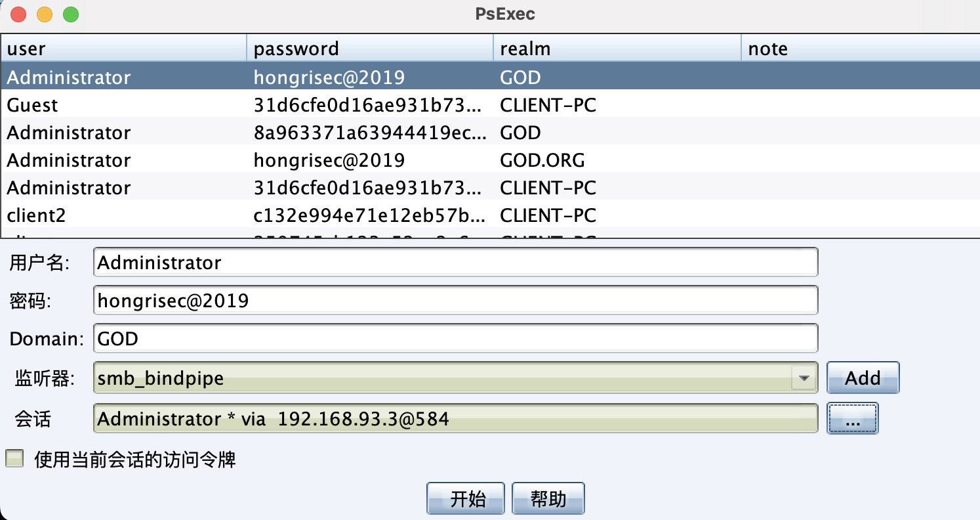Open session chooser with ... button
Viewport: 980px width, 520px height.
coord(852,419)
